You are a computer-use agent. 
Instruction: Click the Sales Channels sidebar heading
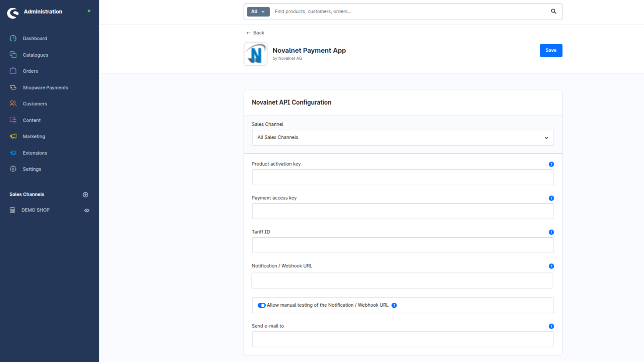tap(27, 194)
